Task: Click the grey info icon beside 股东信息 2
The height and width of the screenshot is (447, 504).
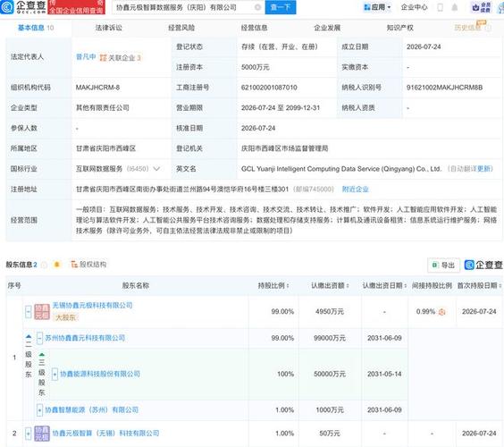Action: pyautogui.click(x=45, y=265)
